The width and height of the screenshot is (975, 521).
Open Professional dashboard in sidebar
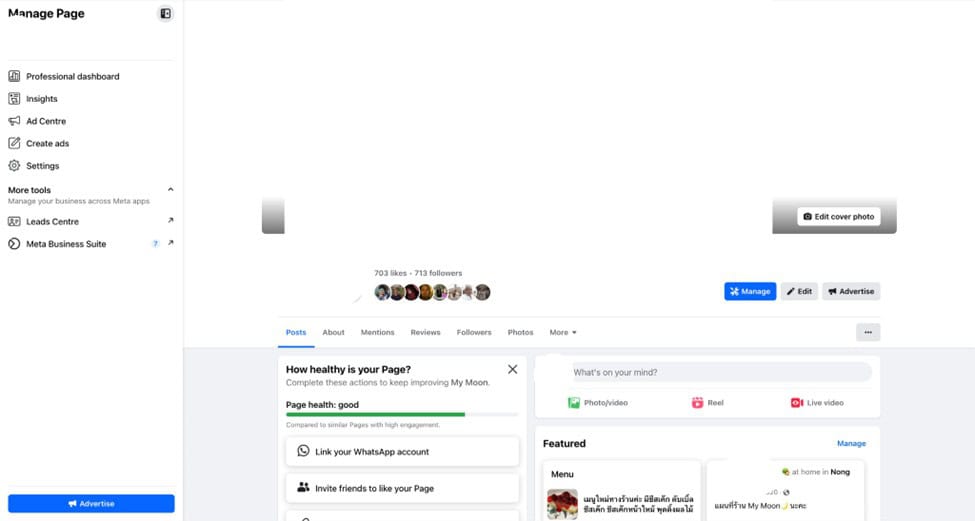[x=91, y=76]
